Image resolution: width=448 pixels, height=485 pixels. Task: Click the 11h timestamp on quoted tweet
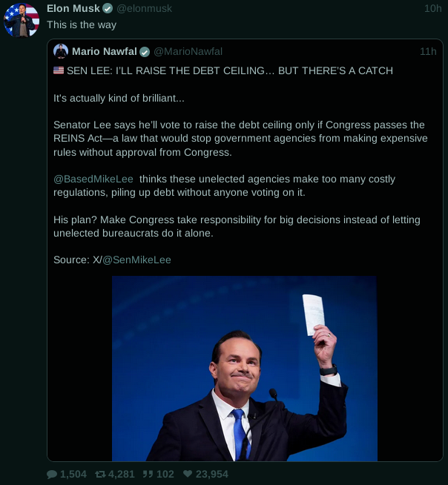[428, 51]
